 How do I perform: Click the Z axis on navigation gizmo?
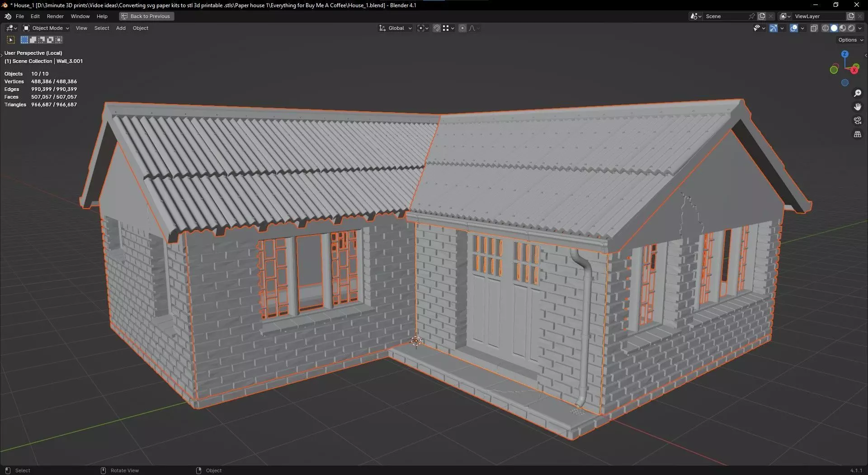point(844,54)
